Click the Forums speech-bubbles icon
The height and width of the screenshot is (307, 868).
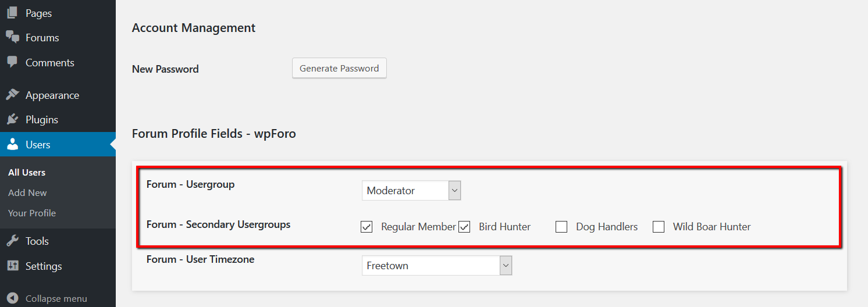click(x=12, y=37)
